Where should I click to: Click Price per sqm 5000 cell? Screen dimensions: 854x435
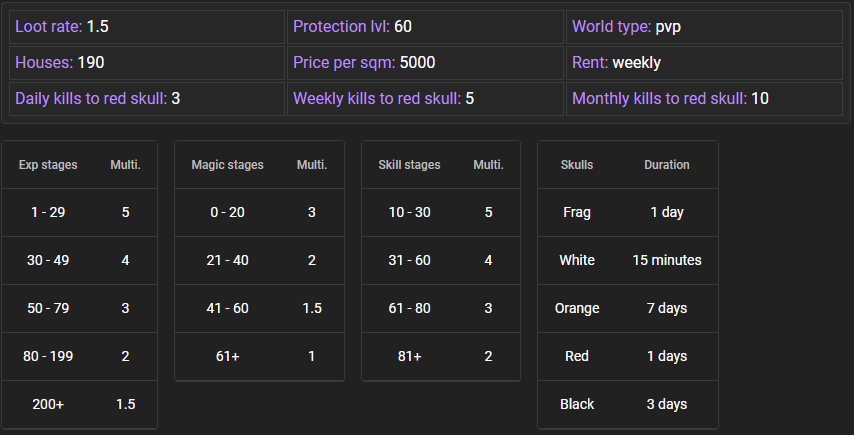425,63
